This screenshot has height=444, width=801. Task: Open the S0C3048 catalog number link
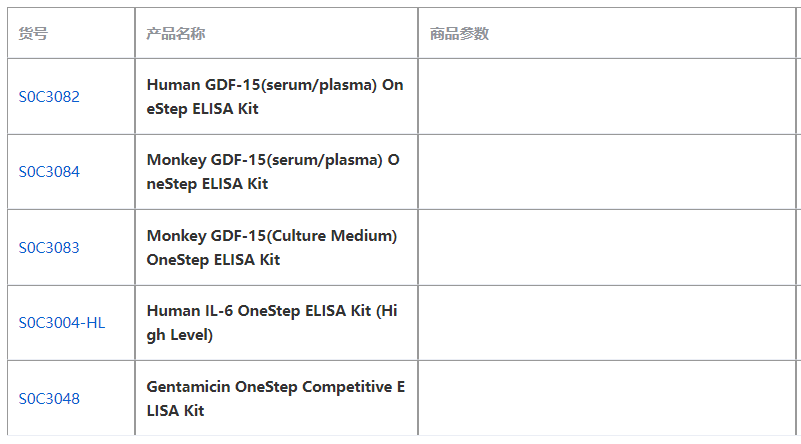point(49,399)
